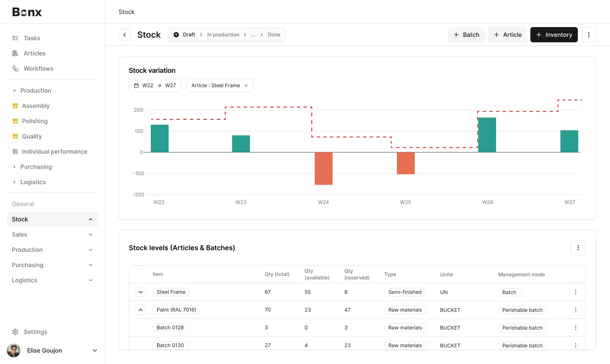Expand the Logistics tree group
This screenshot has height=364, width=610.
tap(14, 182)
